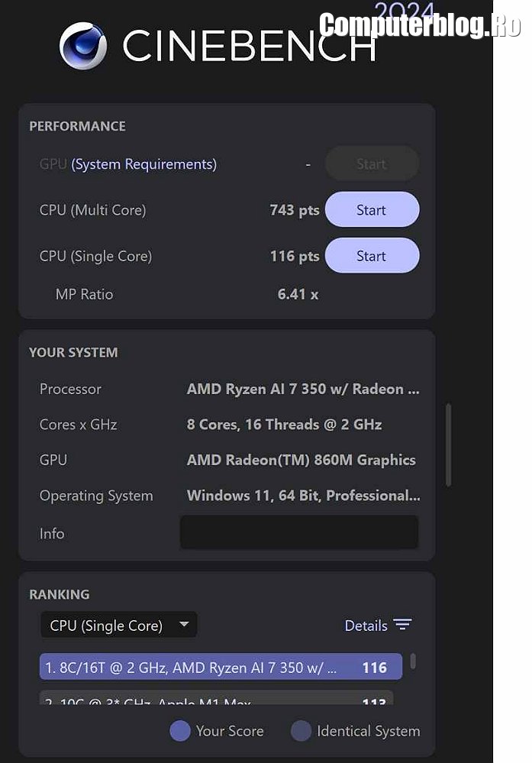Click the ranking list scrollbar handle

click(413, 661)
